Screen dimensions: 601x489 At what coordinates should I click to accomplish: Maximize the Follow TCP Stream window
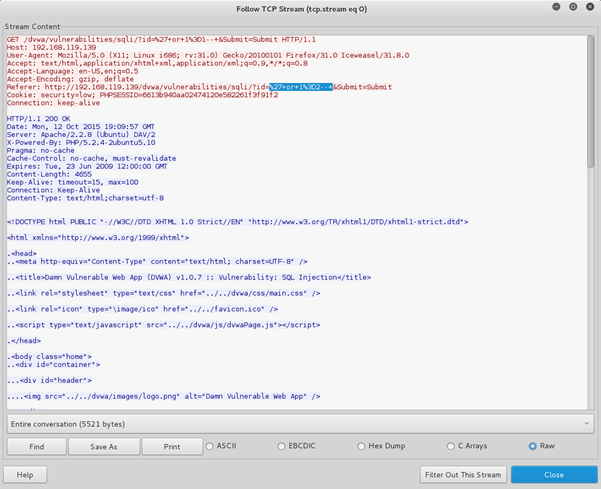pos(572,8)
